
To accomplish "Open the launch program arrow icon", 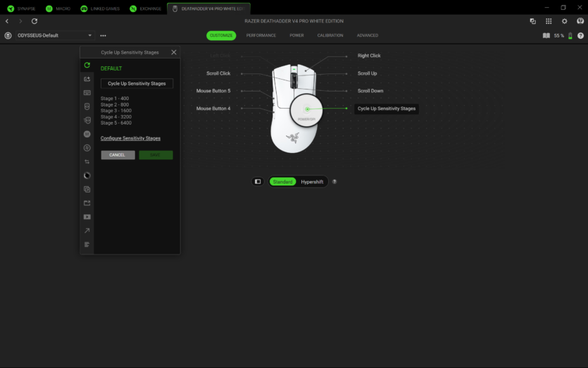I will click(x=87, y=231).
